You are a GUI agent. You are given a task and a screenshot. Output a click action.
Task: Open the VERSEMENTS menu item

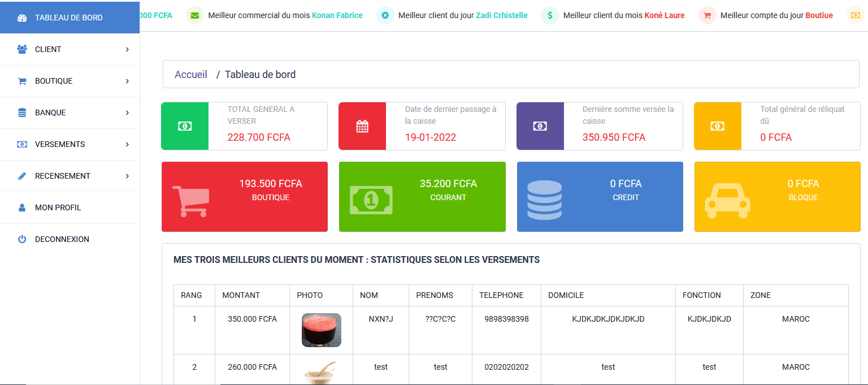click(x=63, y=144)
